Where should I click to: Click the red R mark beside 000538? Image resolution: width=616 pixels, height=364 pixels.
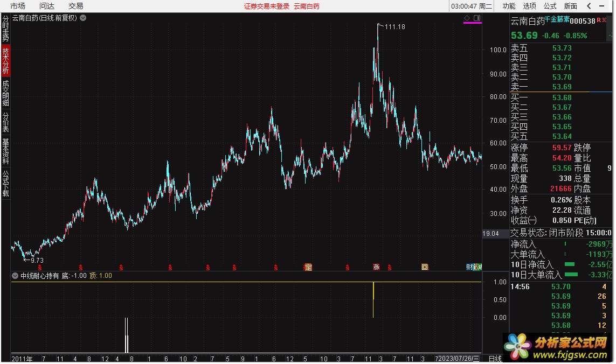click(599, 20)
